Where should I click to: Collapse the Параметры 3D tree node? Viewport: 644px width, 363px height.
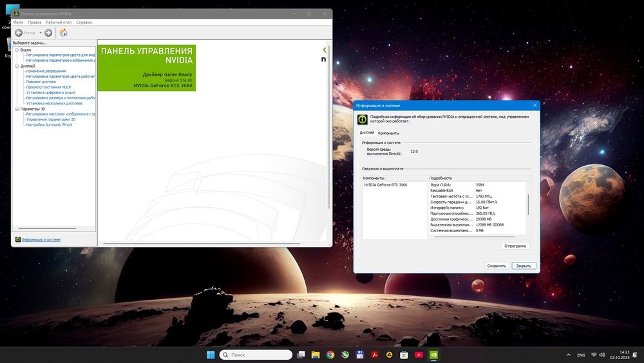pyautogui.click(x=17, y=109)
